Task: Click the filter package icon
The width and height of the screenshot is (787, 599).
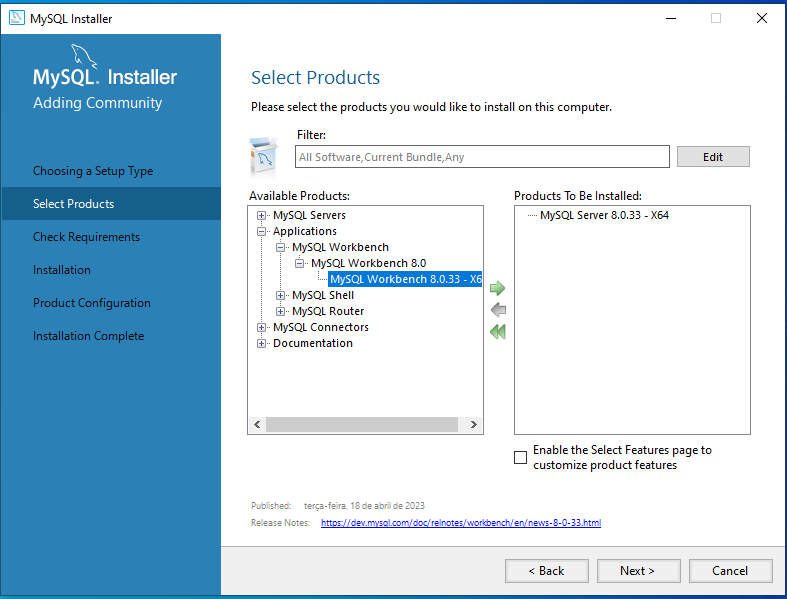Action: pos(263,156)
